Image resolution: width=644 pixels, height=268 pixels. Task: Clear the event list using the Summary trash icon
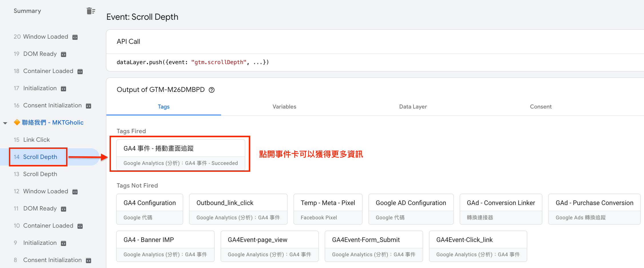[x=91, y=11]
